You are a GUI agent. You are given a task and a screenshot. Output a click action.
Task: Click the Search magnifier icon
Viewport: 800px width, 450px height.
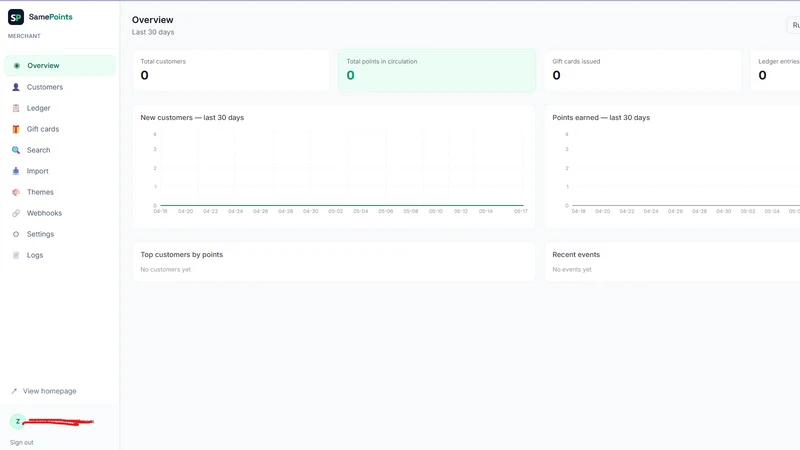point(16,150)
